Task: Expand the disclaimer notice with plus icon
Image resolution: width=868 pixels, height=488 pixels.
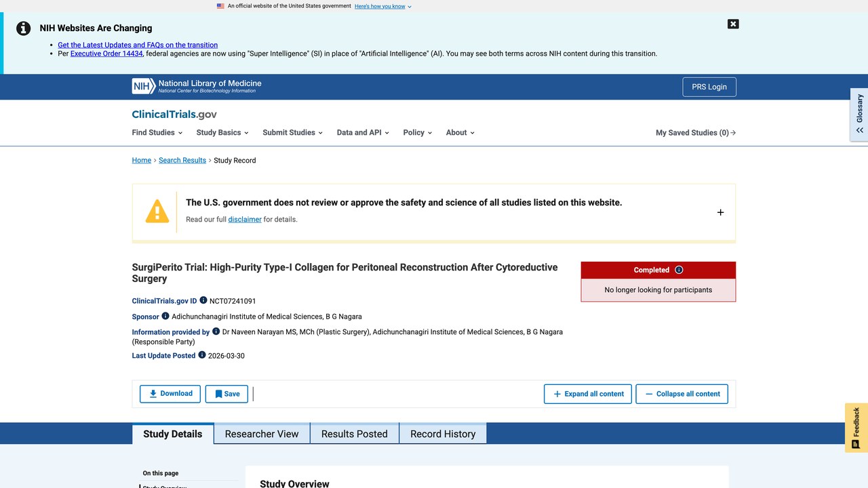Action: pyautogui.click(x=720, y=212)
